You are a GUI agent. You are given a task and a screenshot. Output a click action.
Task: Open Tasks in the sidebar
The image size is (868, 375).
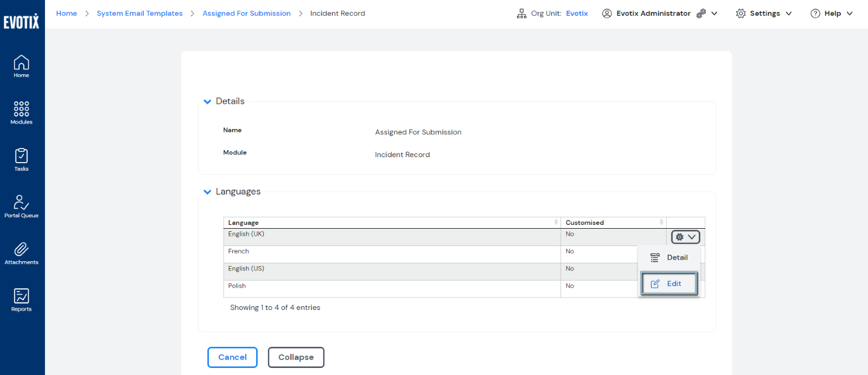click(21, 160)
